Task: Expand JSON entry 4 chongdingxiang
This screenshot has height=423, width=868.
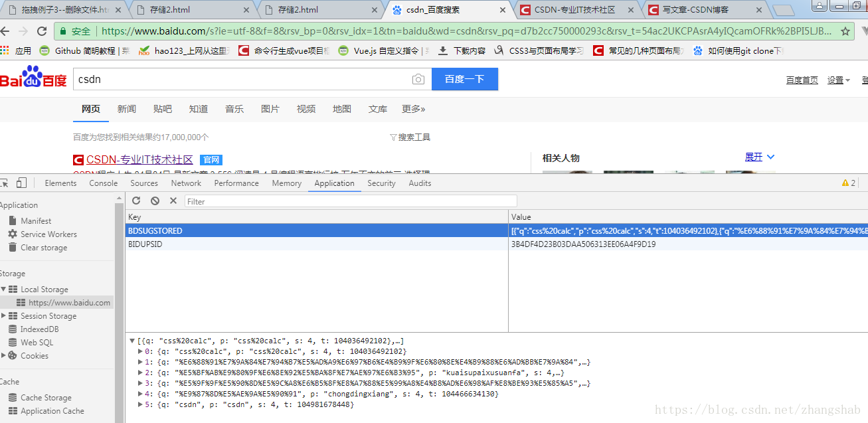Action: pyautogui.click(x=140, y=394)
